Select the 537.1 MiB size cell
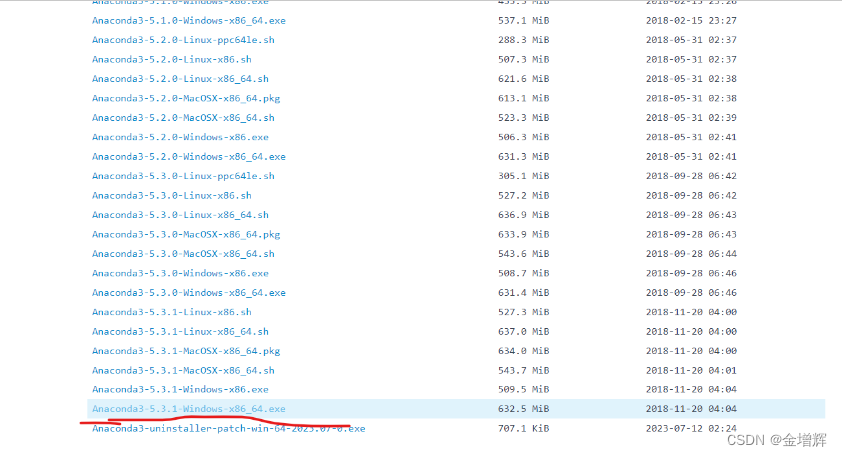This screenshot has height=456, width=842. pos(524,20)
